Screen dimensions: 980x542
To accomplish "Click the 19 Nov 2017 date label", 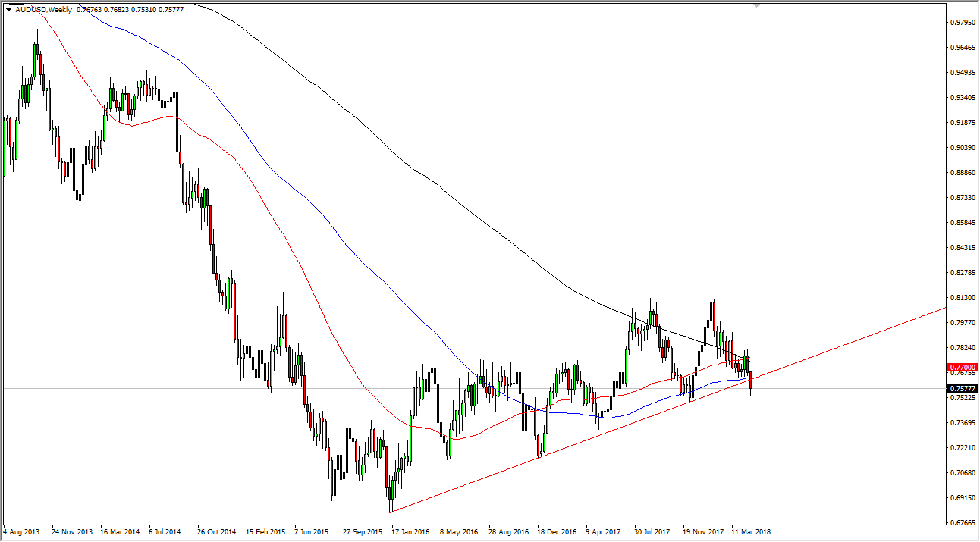I will 705,532.
